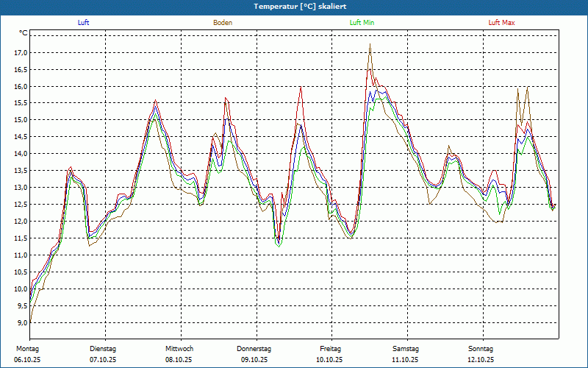The height and width of the screenshot is (368, 588).
Task: Select the 'Sonntag' day label
Action: tap(481, 349)
